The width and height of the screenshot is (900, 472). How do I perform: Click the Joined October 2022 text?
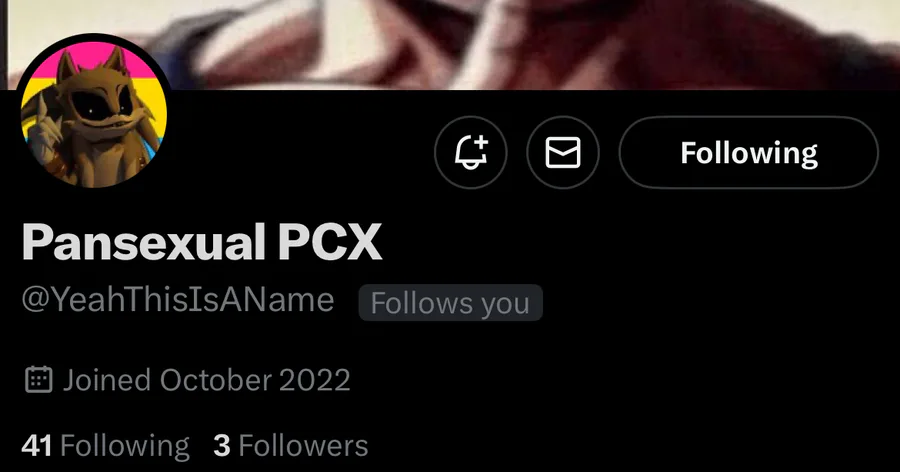[x=207, y=380]
